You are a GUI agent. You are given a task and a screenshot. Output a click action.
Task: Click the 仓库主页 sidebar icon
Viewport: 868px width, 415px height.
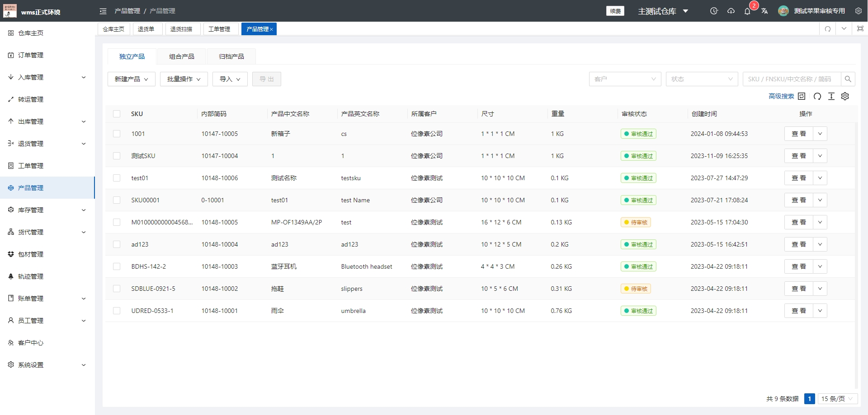(x=11, y=33)
